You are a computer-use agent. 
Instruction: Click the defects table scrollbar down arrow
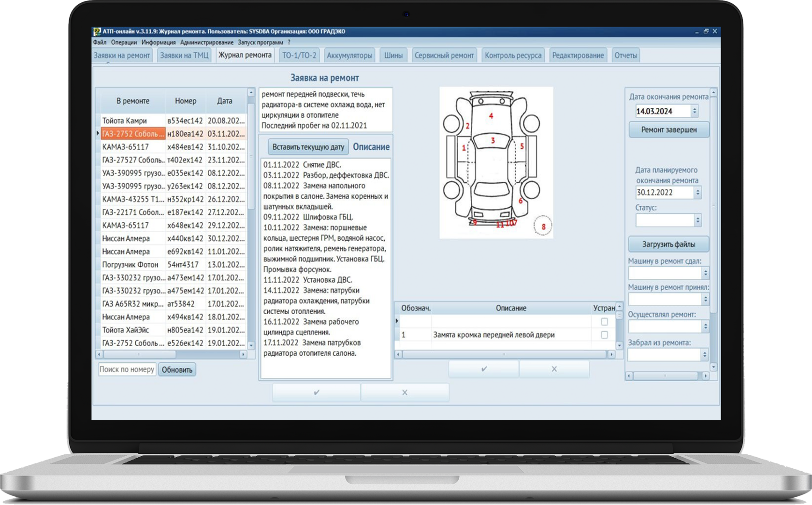click(619, 346)
